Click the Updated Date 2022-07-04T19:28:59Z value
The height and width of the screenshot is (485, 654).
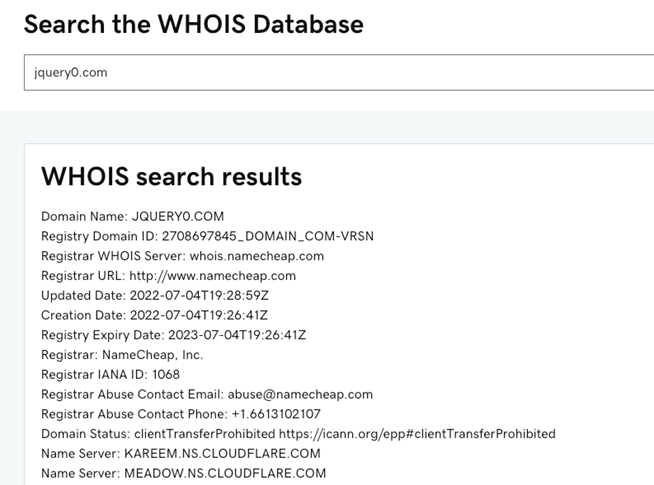tap(199, 295)
